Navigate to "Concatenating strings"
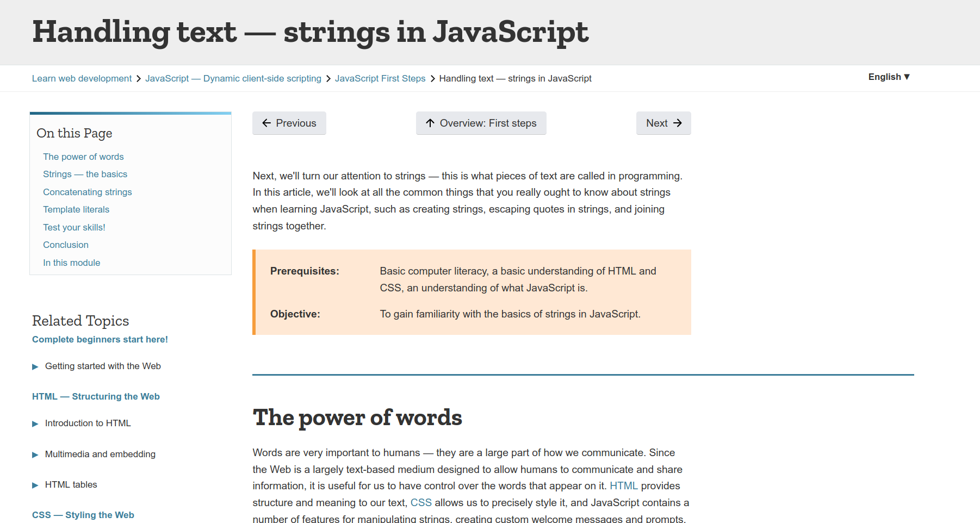 pyautogui.click(x=87, y=192)
